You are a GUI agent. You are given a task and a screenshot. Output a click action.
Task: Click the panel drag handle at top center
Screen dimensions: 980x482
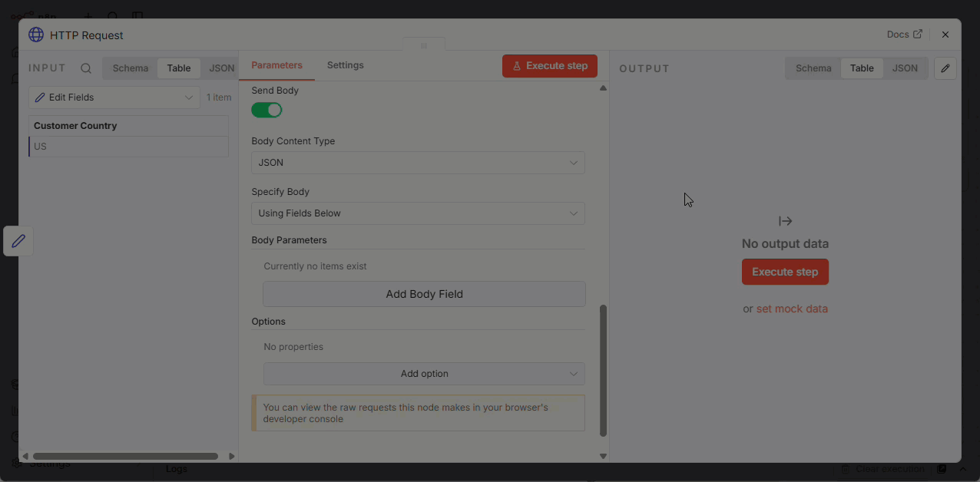(x=423, y=46)
